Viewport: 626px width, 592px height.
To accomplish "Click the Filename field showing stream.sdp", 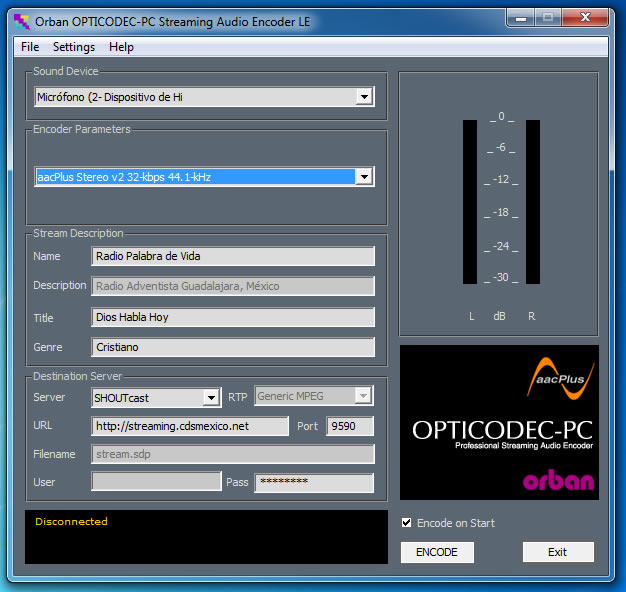I will click(x=233, y=454).
